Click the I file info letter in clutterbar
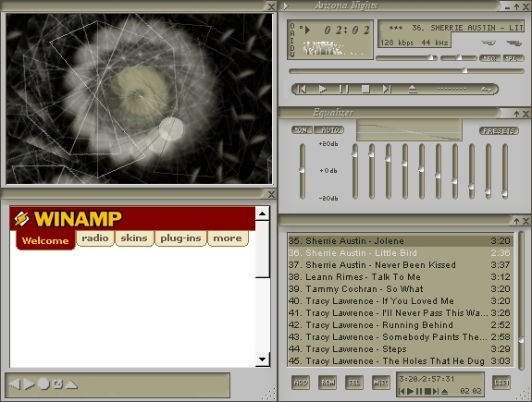 point(292,41)
